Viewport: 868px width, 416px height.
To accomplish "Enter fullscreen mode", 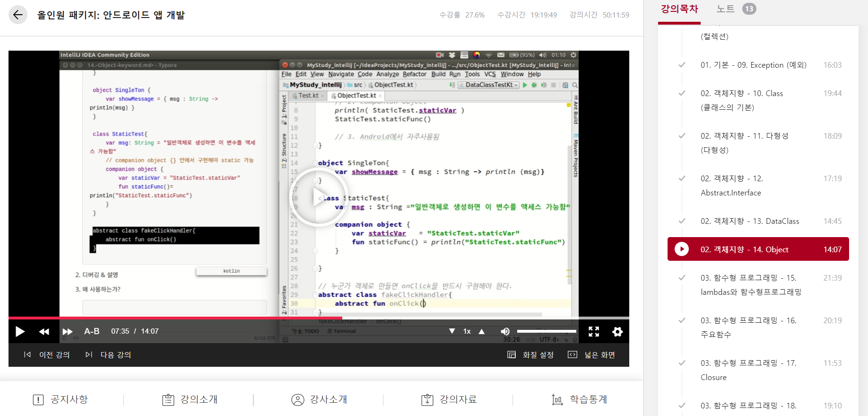I will click(594, 331).
